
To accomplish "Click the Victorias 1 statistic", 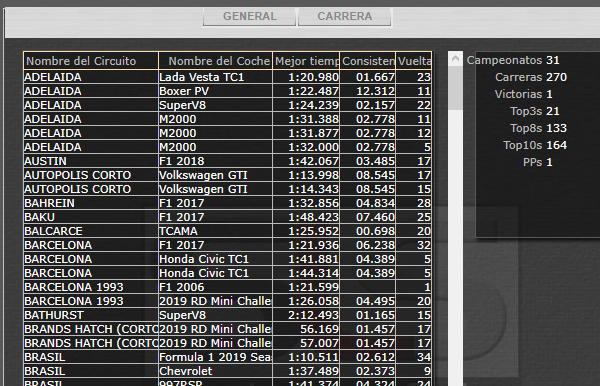I will [523, 94].
